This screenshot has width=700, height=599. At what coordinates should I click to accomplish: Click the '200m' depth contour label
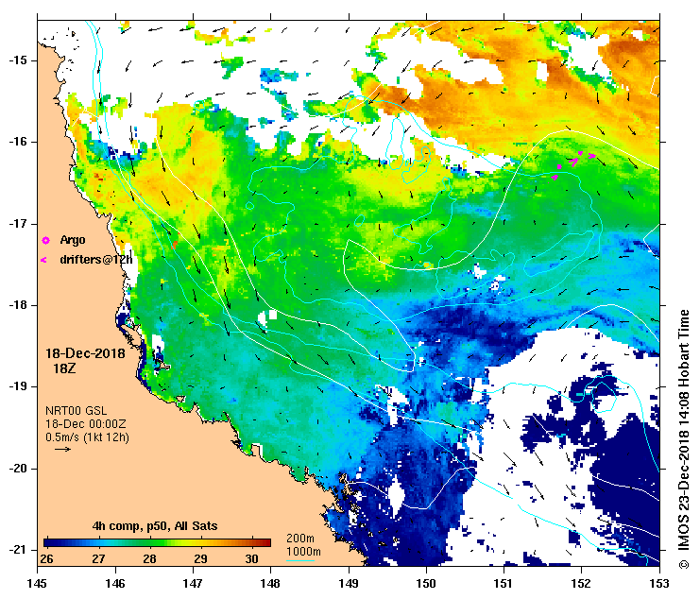click(x=300, y=539)
